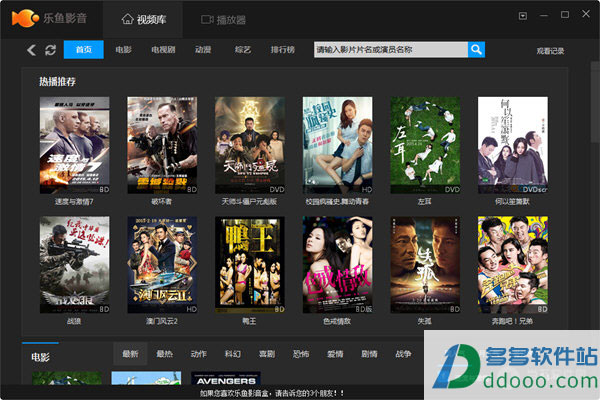Select the 动作 genre filter
Viewport: 600px width, 400px height.
click(x=199, y=354)
